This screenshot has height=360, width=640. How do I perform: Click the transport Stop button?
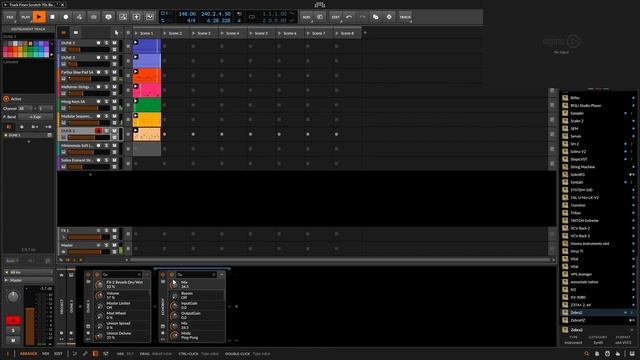(52, 17)
